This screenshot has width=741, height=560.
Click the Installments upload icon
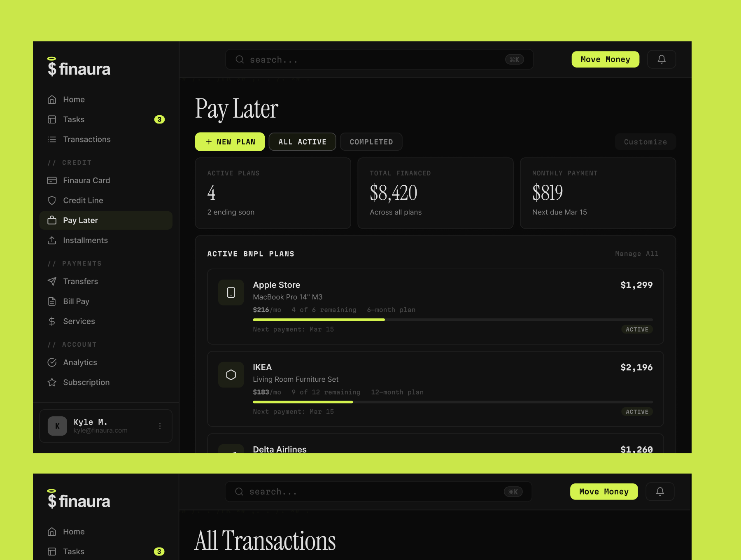[x=52, y=240]
